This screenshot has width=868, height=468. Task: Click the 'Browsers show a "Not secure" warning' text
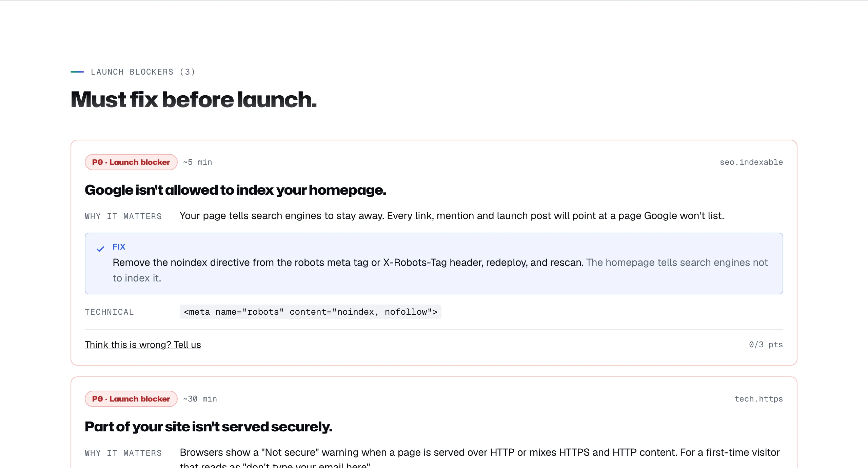click(x=480, y=458)
